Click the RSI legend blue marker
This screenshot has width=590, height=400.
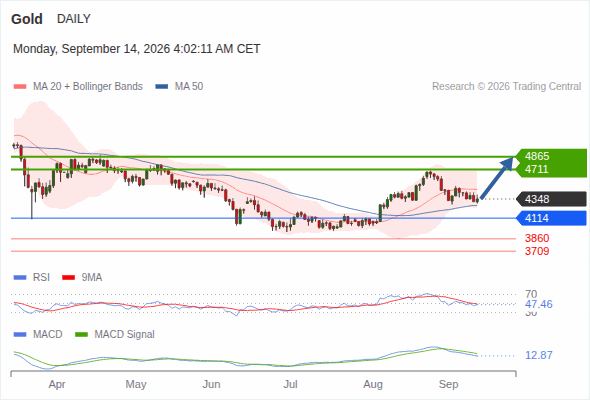pos(20,278)
